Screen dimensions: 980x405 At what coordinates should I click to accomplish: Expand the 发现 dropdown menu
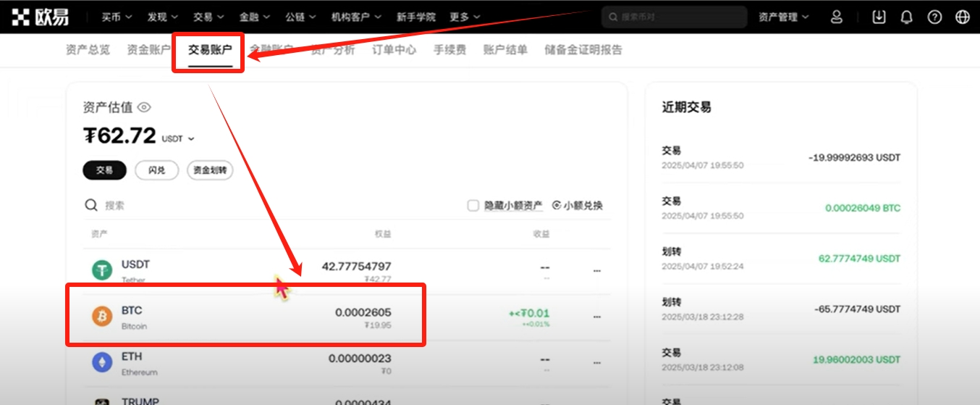coord(161,17)
